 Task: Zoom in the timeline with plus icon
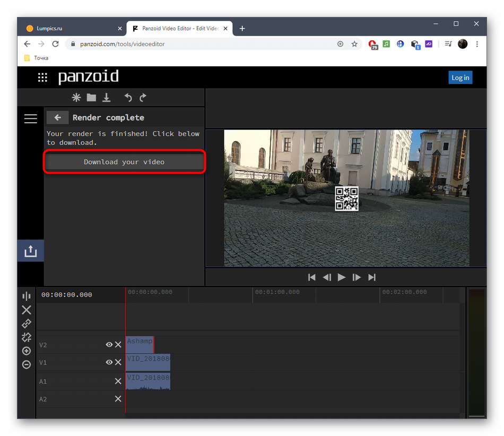pos(27,351)
